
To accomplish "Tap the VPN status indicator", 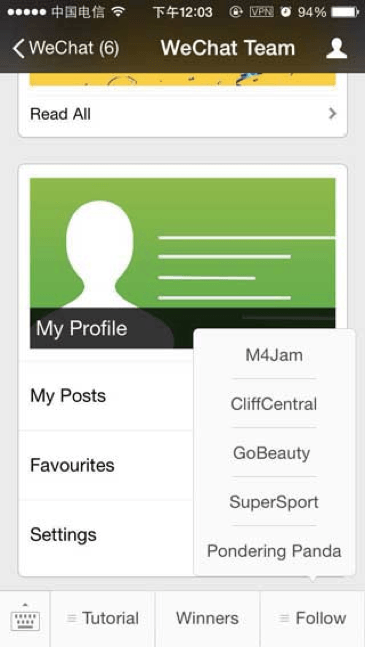I will [x=261, y=12].
